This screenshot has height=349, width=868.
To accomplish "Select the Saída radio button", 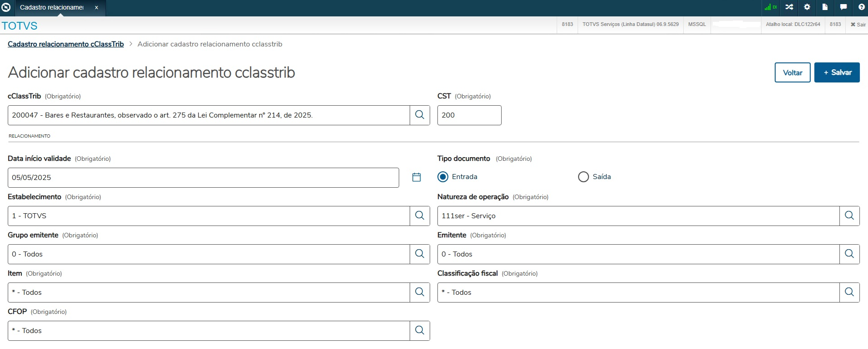I will (583, 177).
